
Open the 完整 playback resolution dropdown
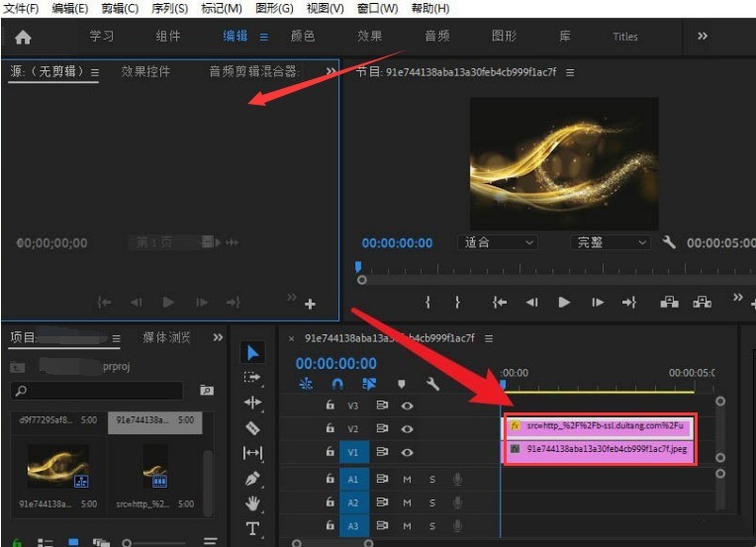(611, 242)
